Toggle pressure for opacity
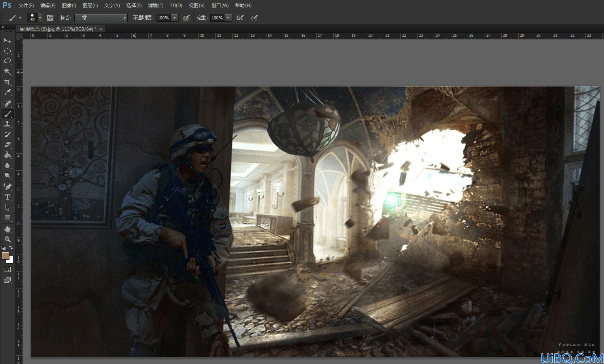 click(186, 18)
